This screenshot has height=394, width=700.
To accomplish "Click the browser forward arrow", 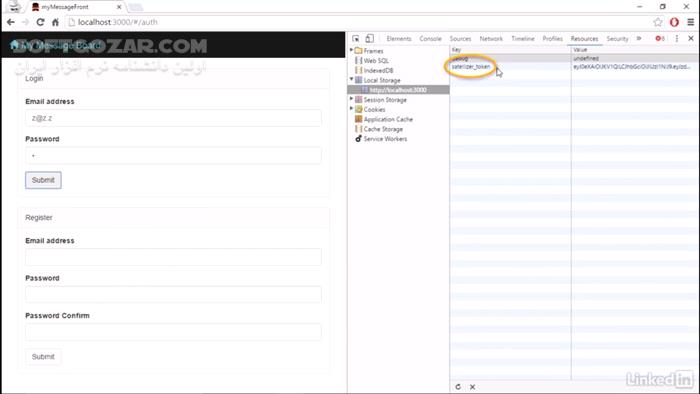I will [x=25, y=22].
